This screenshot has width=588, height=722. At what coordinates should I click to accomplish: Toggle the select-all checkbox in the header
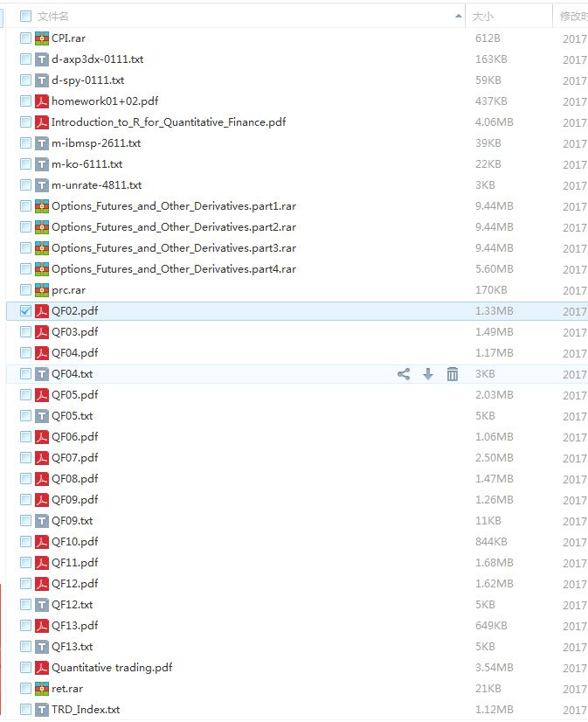[x=25, y=17]
